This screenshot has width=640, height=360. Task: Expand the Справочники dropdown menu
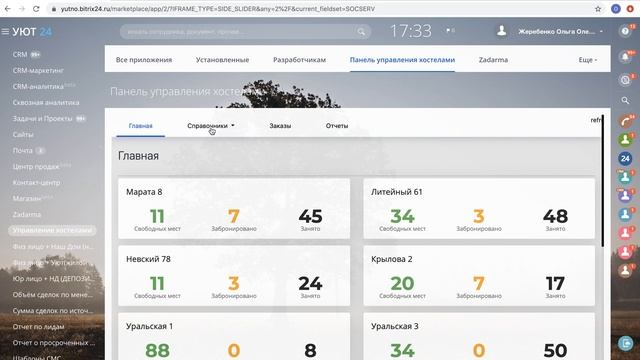[x=211, y=126]
